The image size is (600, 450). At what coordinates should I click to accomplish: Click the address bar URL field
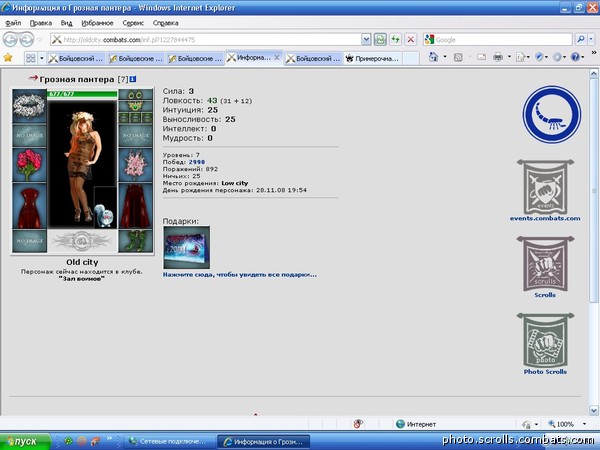pyautogui.click(x=212, y=39)
